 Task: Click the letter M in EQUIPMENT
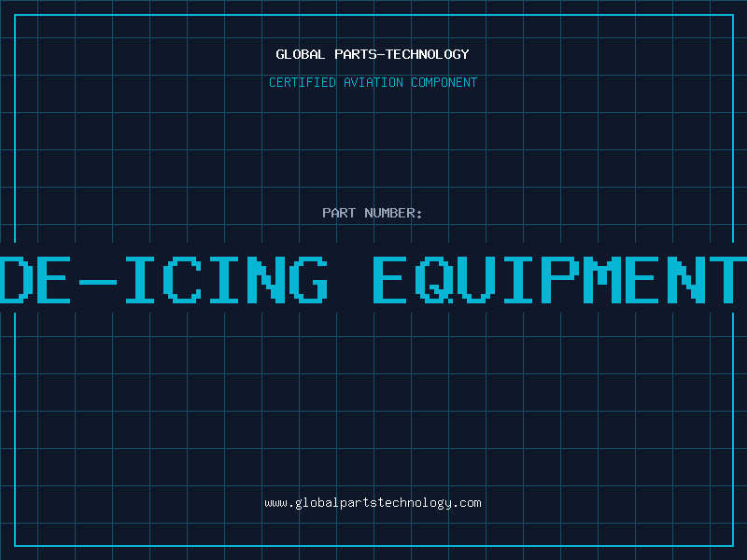point(603,280)
